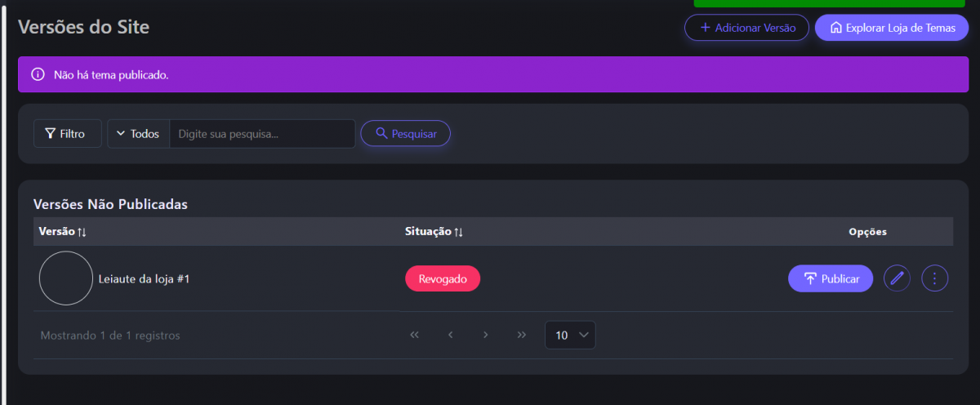
Task: Go to the previous page arrow
Action: (x=450, y=335)
